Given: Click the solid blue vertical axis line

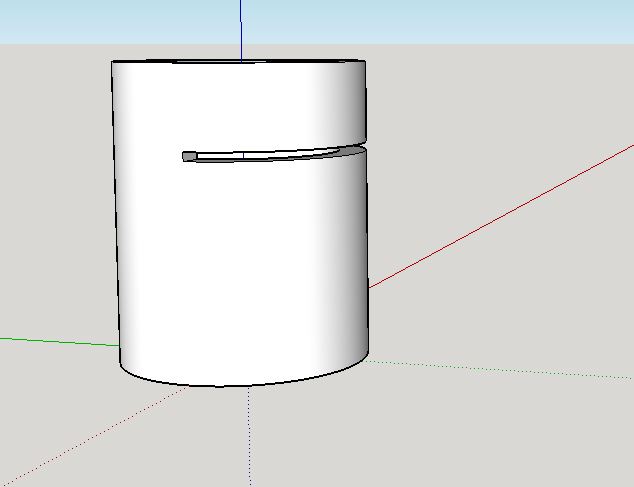Looking at the screenshot, I should click(x=241, y=31).
